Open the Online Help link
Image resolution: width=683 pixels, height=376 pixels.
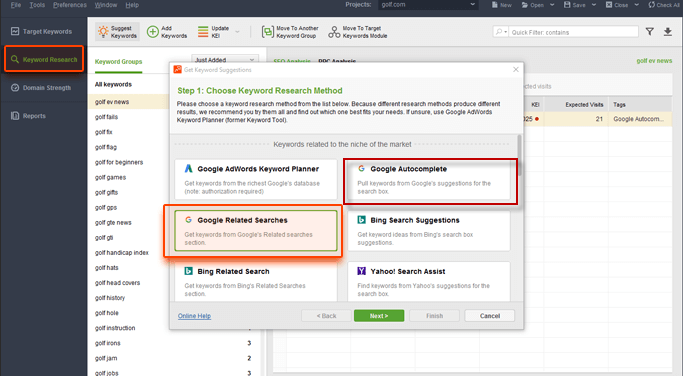[194, 316]
